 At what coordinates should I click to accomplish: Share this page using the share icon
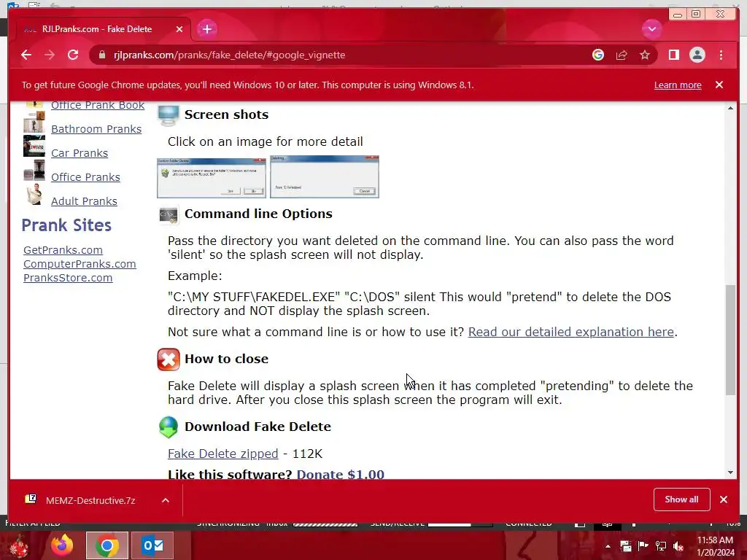(622, 55)
